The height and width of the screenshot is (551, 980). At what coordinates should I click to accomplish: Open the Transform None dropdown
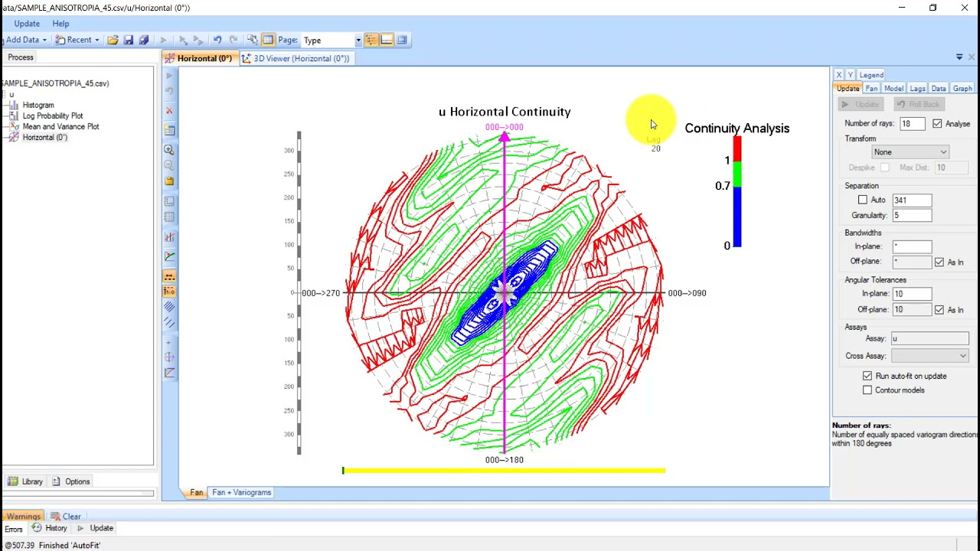point(910,152)
